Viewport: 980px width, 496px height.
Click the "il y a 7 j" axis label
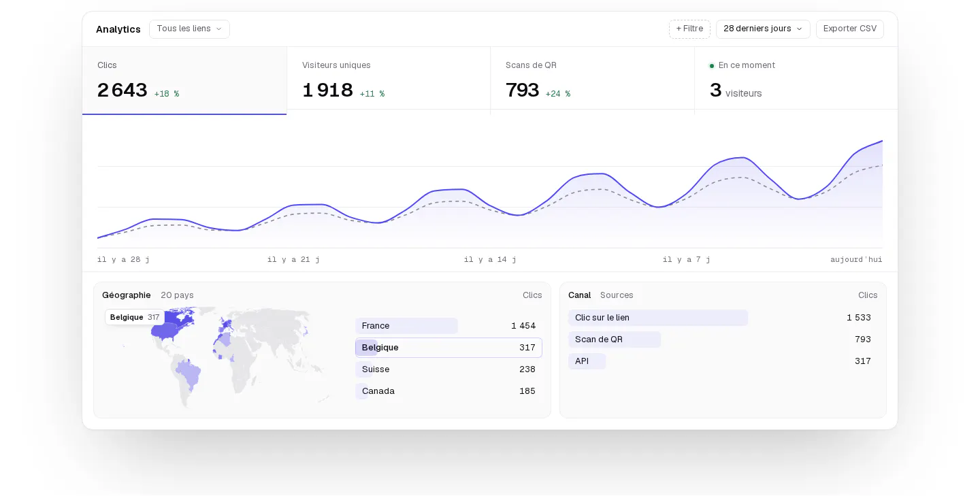click(687, 259)
